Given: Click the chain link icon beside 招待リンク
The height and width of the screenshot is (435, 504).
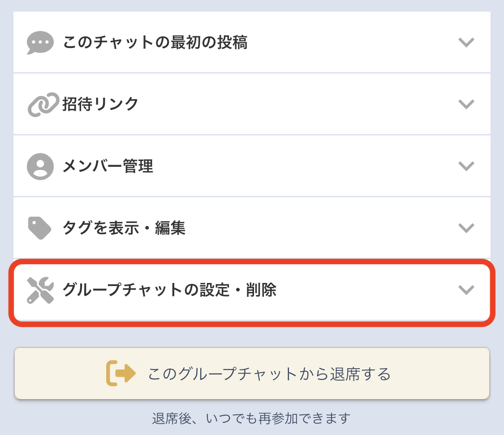Looking at the screenshot, I should click(43, 104).
